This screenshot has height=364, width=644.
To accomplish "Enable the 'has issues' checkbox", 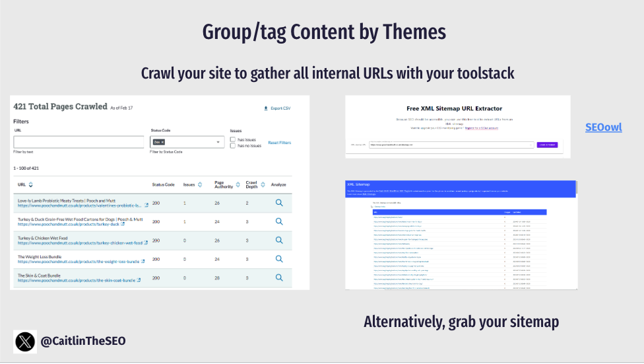I will [233, 139].
